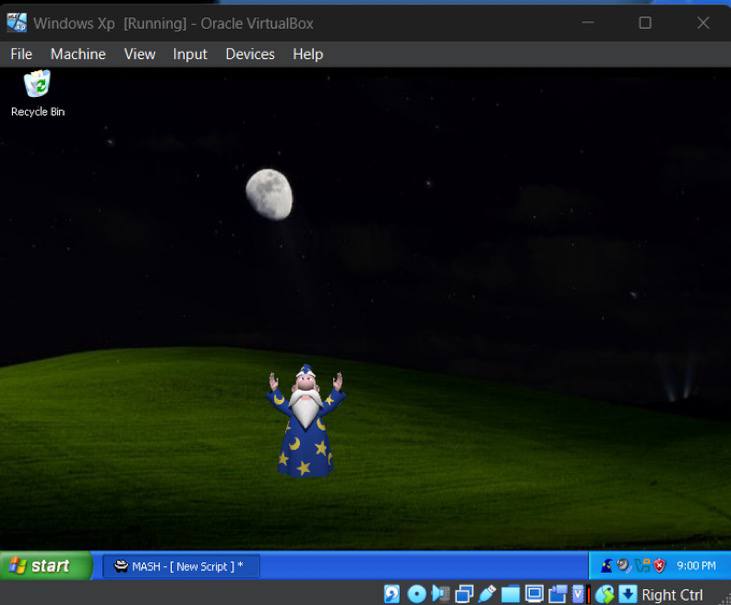
Task: Open the View menu
Action: 139,54
